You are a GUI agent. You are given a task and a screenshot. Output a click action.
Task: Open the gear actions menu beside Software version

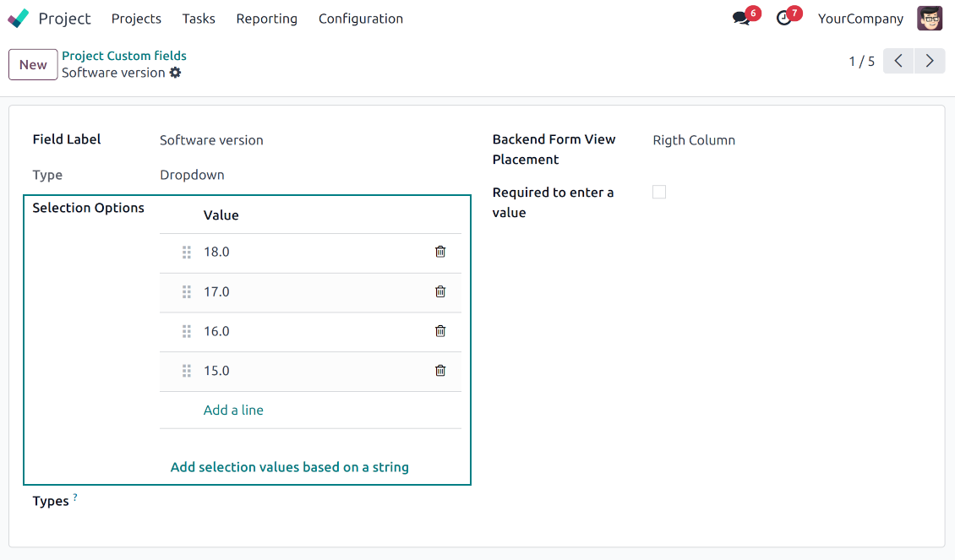(x=175, y=73)
